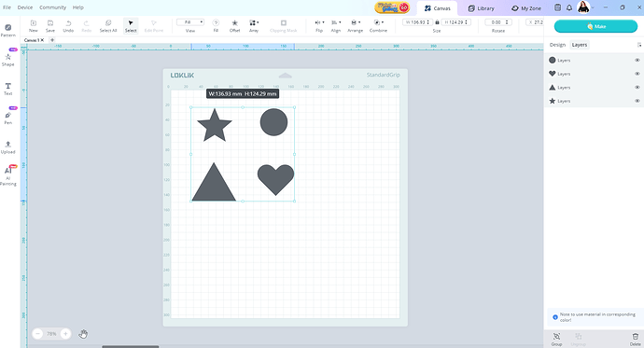Save the project with Save icon
644x348 pixels.
click(50, 26)
